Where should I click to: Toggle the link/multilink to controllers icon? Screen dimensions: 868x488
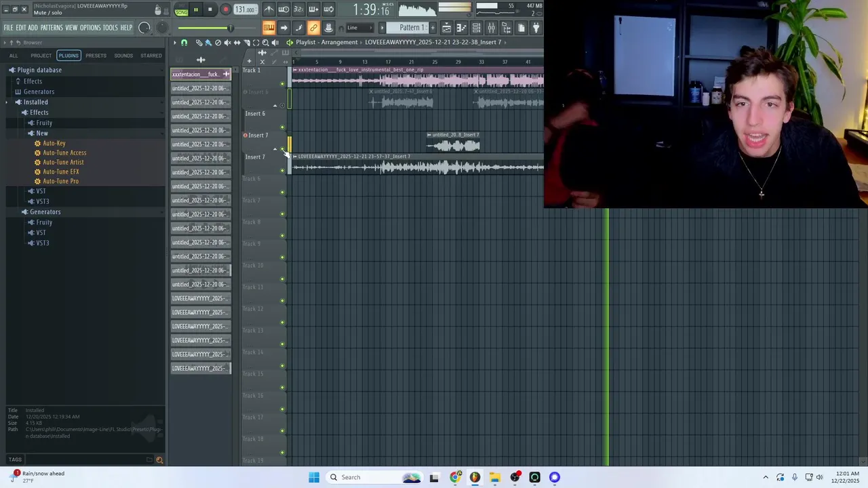click(313, 28)
